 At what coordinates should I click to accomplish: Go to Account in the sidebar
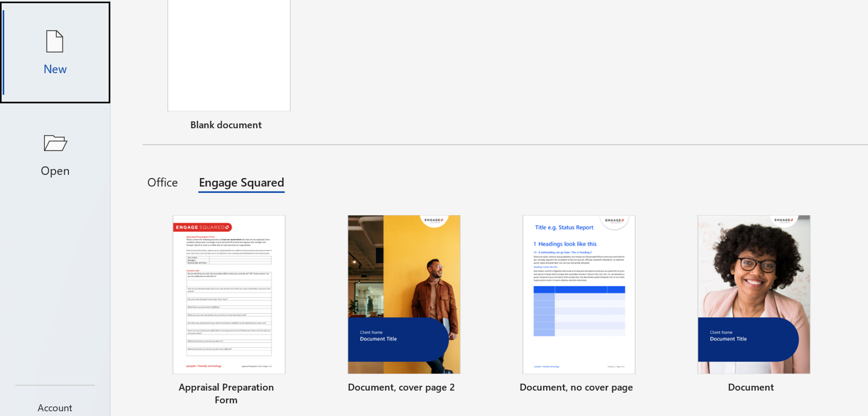point(55,407)
